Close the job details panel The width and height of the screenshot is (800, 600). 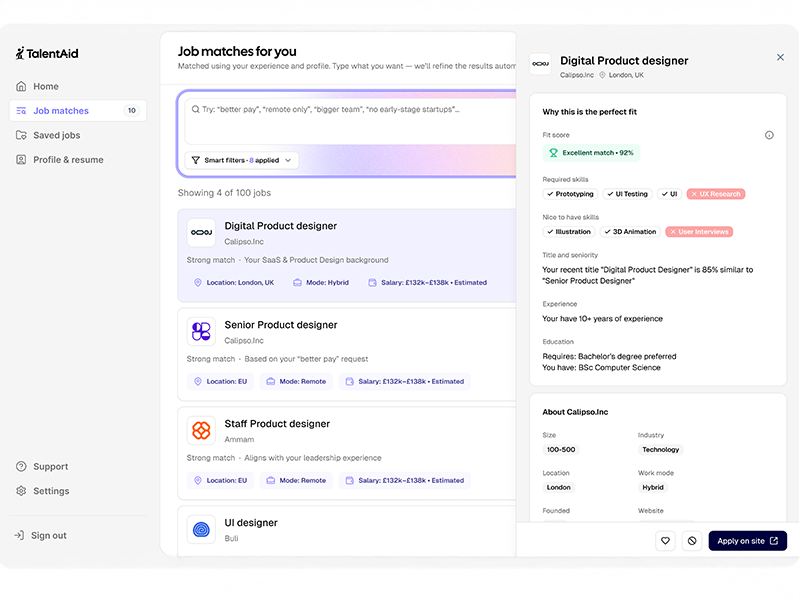[x=780, y=58]
